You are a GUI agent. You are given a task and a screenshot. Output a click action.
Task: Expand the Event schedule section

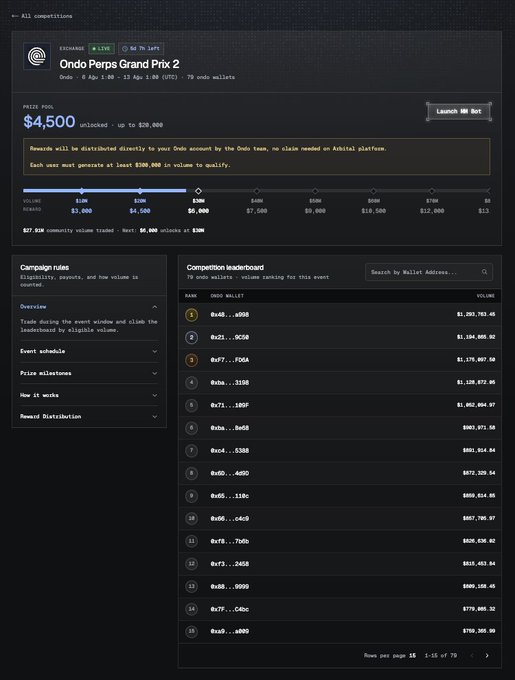click(x=89, y=351)
